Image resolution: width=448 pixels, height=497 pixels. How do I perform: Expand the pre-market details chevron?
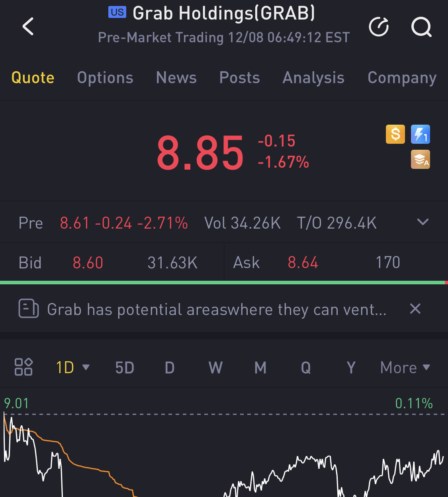point(423,222)
